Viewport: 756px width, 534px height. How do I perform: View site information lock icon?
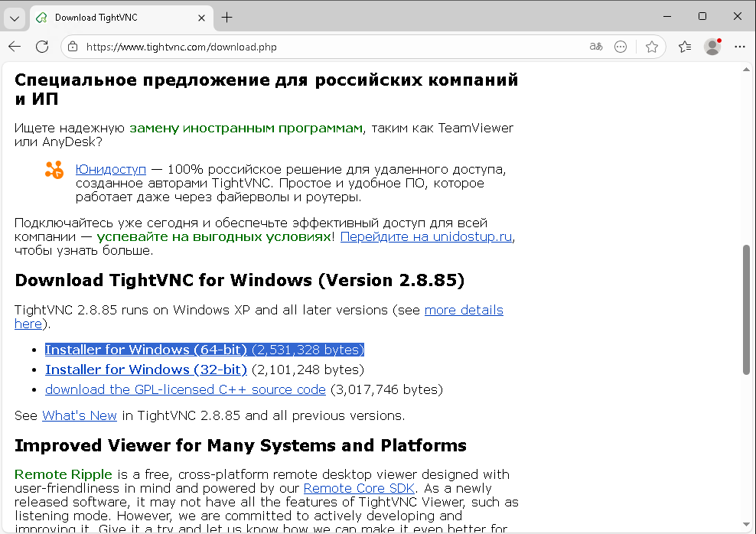[73, 47]
